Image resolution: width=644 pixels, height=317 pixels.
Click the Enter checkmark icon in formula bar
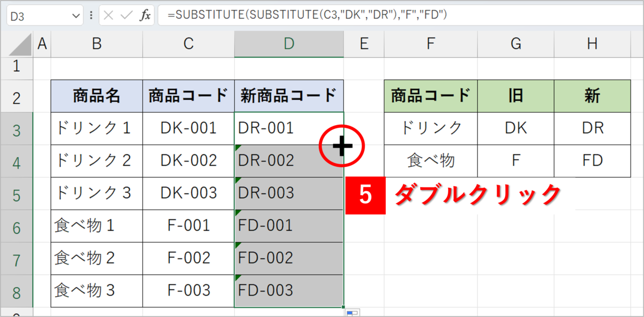tap(126, 16)
